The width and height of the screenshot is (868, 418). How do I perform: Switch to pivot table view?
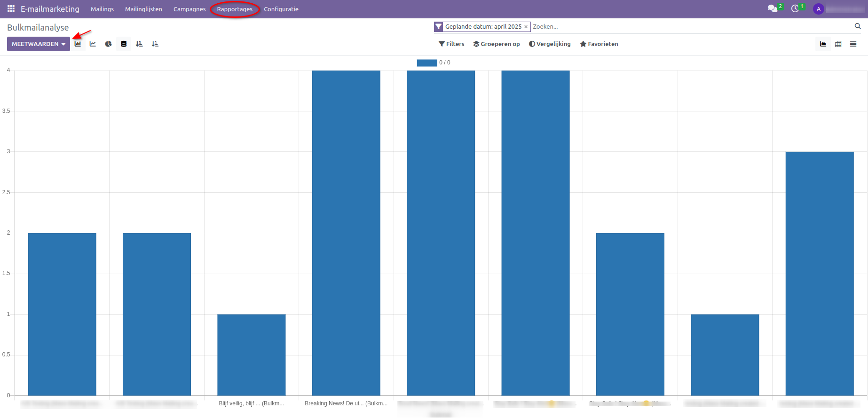point(838,44)
